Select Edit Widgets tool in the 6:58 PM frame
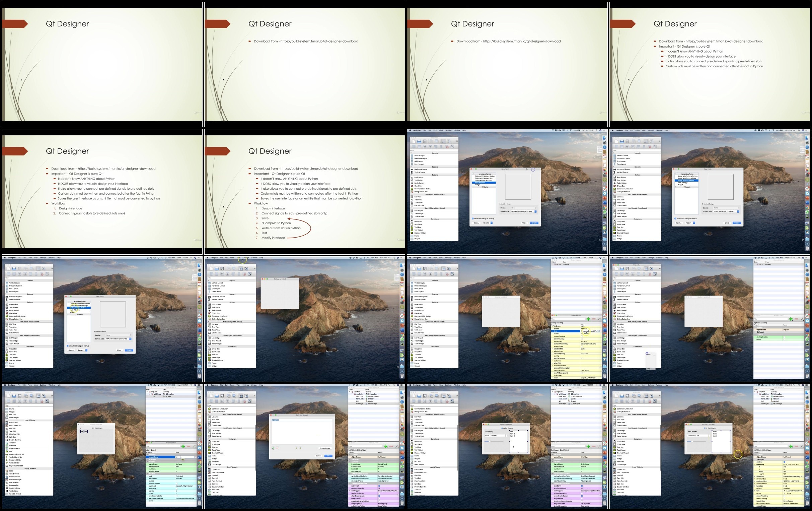Screen dimensions: 812x511 [444, 141]
